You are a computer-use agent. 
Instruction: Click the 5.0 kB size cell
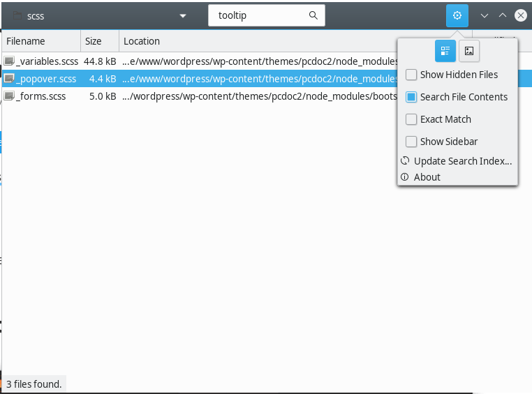coord(103,96)
